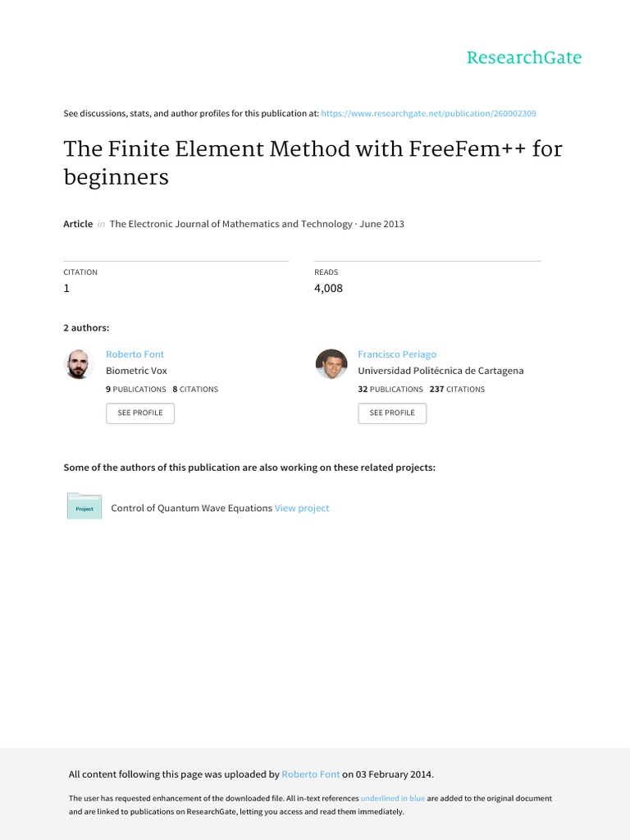
Task: Follow the View project link
Action: pos(302,509)
